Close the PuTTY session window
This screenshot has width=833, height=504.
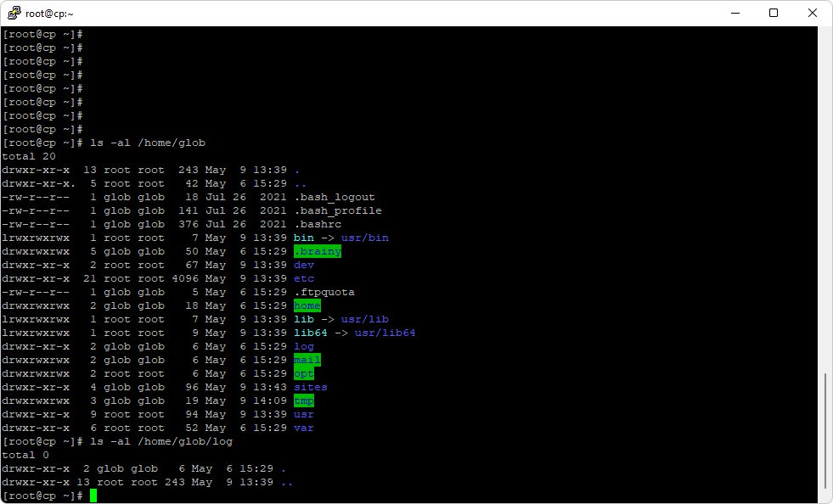click(813, 13)
